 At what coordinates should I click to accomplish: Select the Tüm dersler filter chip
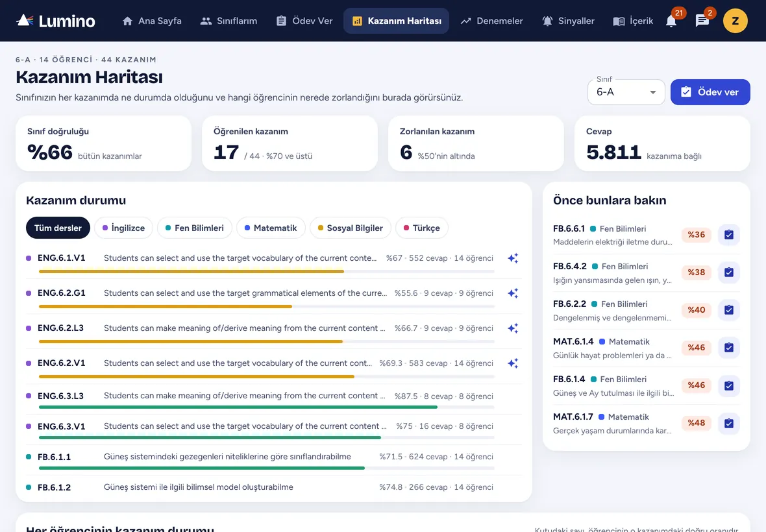58,228
